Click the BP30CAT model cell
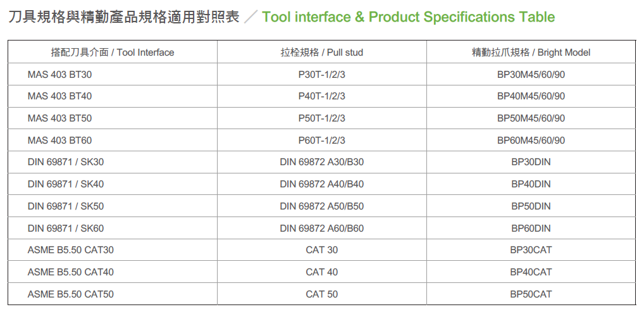644x314 pixels. 531,250
